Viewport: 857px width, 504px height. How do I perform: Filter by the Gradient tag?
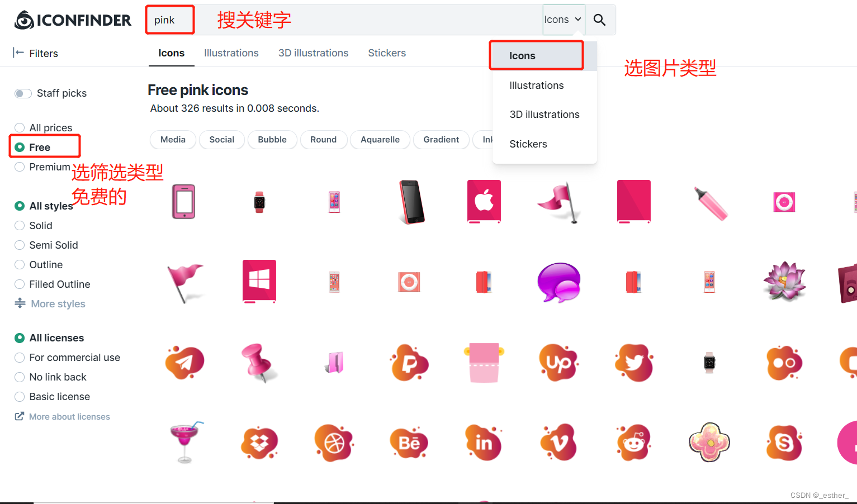(x=441, y=140)
